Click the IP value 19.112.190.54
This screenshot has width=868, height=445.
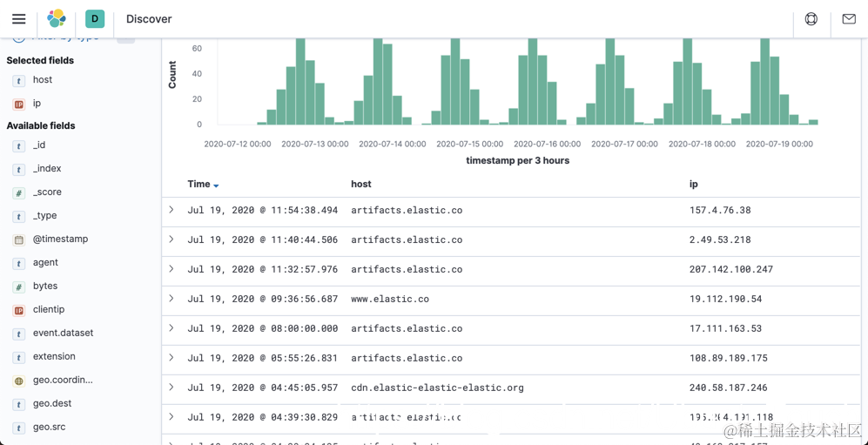click(x=726, y=299)
